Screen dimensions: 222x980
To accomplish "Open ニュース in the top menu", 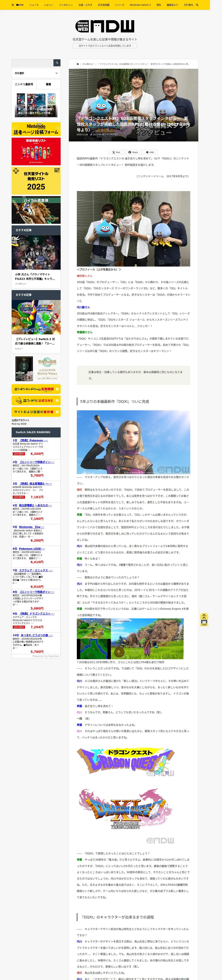I will (34, 5).
